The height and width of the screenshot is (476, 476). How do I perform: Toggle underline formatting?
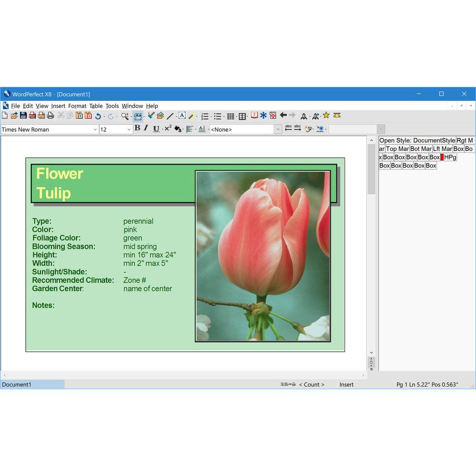click(x=156, y=129)
